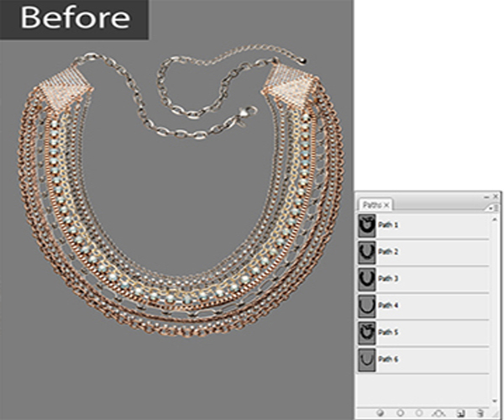Click the Paths panel scroll down arrow
504x420 pixels.
coord(495,402)
